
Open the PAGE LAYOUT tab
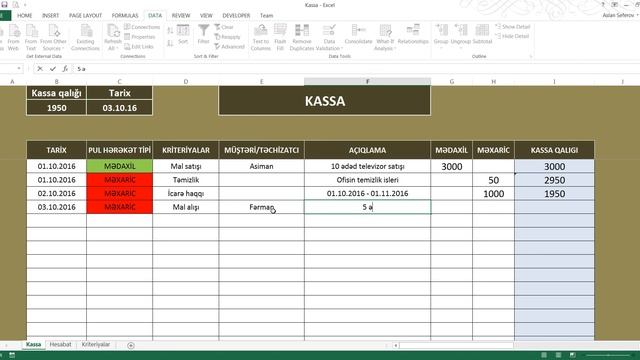[x=85, y=16]
